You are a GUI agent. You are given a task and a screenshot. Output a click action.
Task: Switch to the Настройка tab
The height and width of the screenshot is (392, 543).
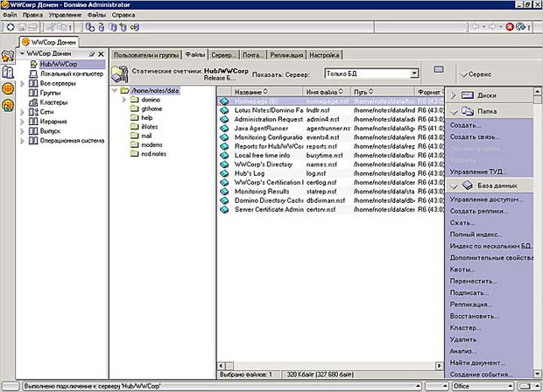click(x=324, y=55)
